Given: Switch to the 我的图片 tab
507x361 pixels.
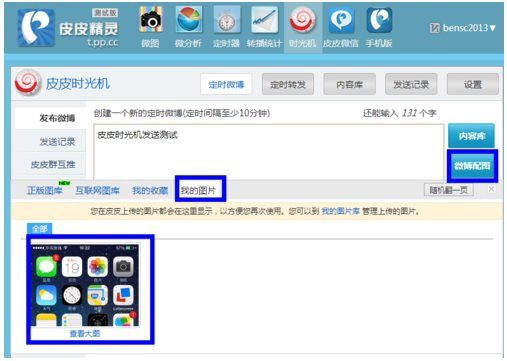Looking at the screenshot, I should 198,191.
